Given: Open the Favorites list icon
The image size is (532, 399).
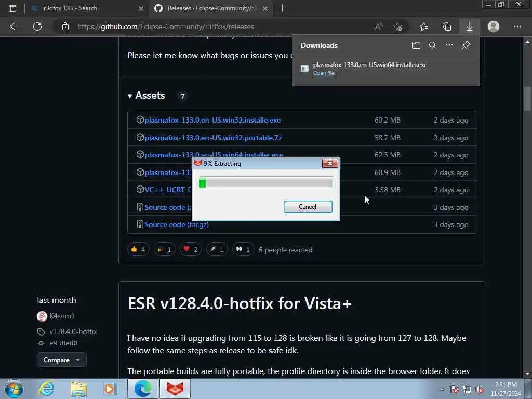Looking at the screenshot, I should [x=424, y=26].
